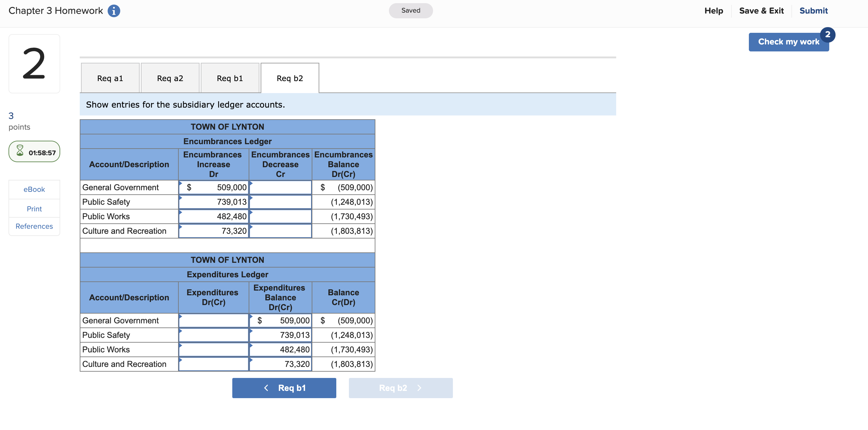Open the Req b1 tab
The height and width of the screenshot is (430, 868).
pos(230,78)
